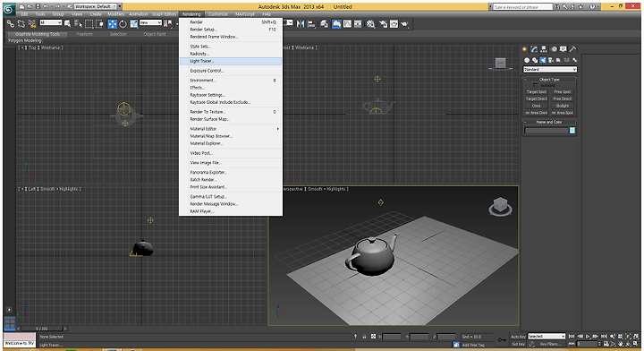Open the Motion tab in command panel
644x351 pixels.
(x=554, y=49)
